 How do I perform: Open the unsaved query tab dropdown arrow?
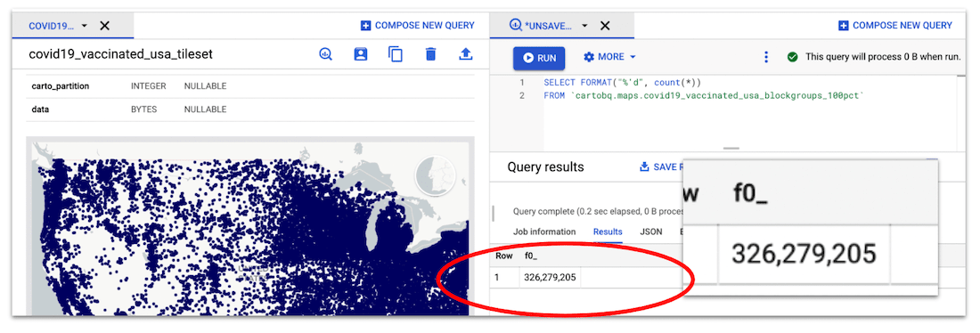coord(585,26)
